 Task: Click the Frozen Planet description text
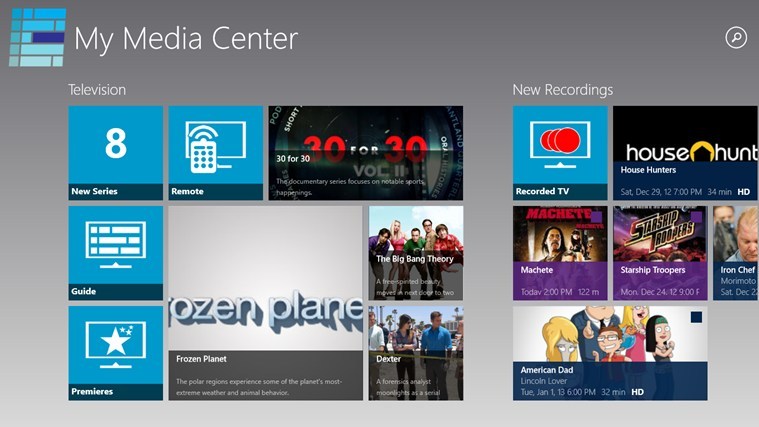(x=259, y=387)
